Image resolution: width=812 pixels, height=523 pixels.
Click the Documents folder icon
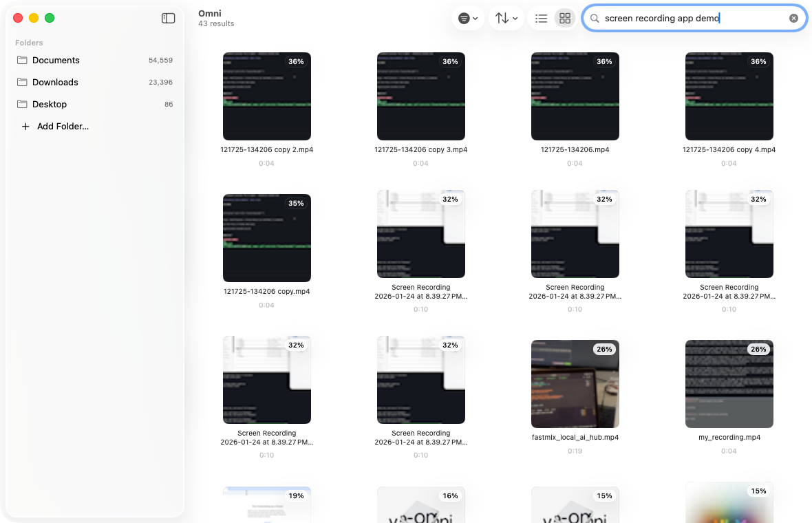(x=22, y=60)
